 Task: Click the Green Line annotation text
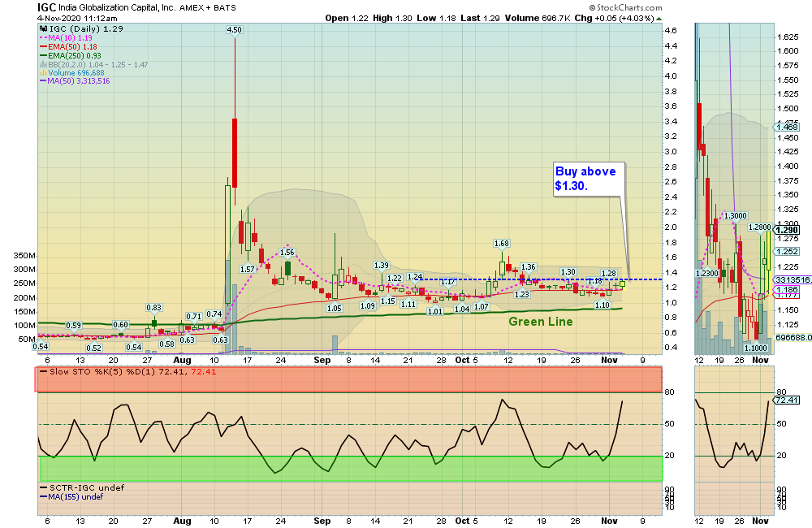tap(540, 322)
